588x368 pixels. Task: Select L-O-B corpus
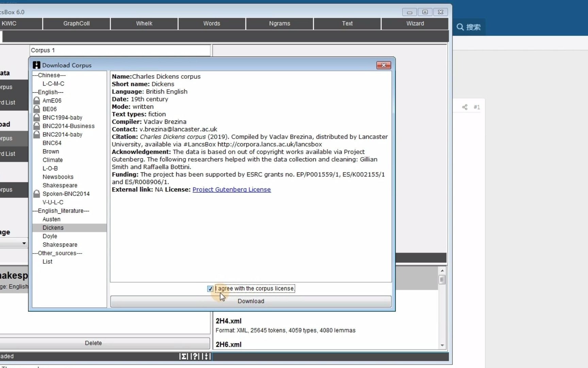coord(50,168)
